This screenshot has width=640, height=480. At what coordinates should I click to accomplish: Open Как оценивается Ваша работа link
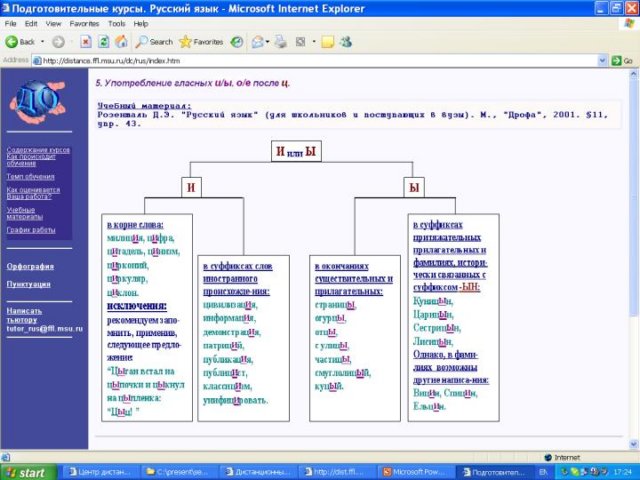pos(33,193)
